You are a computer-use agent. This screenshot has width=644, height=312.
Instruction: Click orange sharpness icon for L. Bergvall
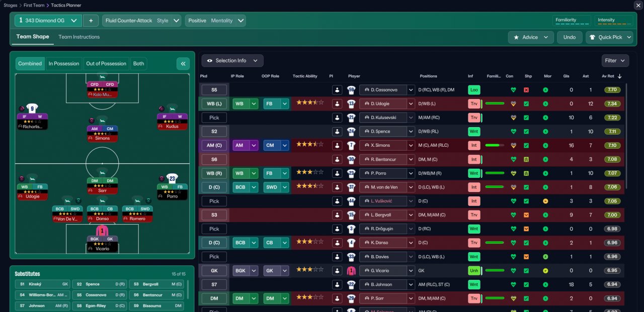(526, 215)
